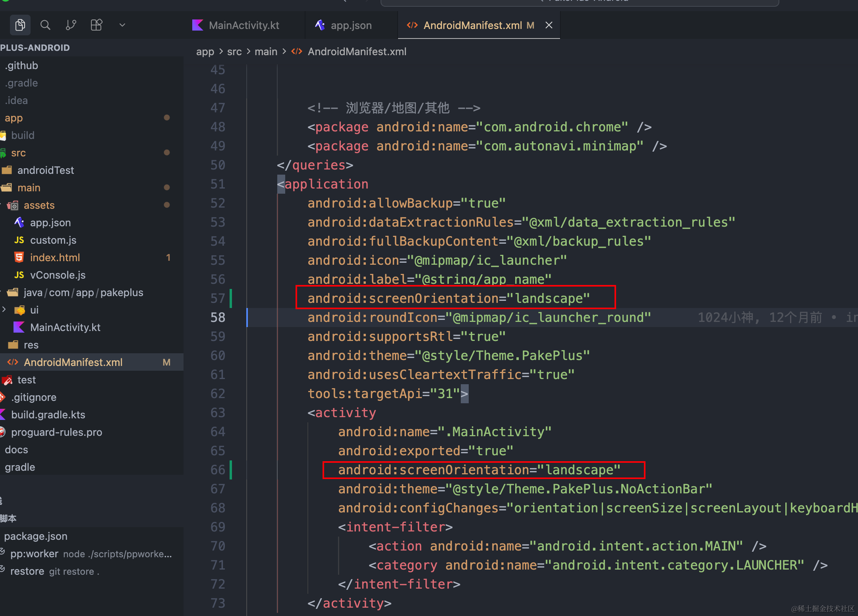Screen dimensions: 858x616
Task: Collapse the assets folder
Action: pos(39,205)
